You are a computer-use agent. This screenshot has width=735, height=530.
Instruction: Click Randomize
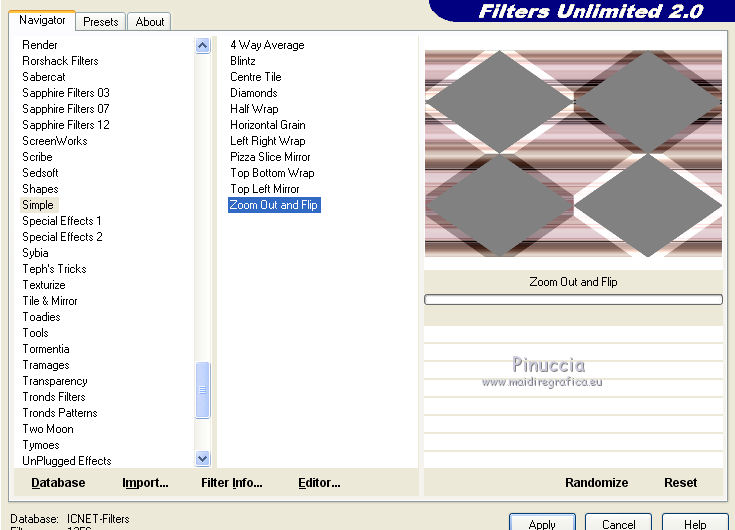pos(596,483)
